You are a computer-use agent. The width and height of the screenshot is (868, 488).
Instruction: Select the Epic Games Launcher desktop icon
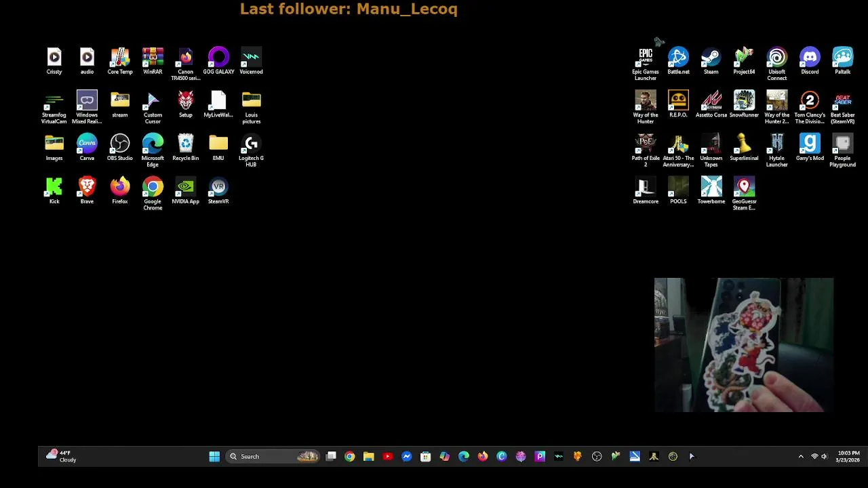[x=646, y=64]
